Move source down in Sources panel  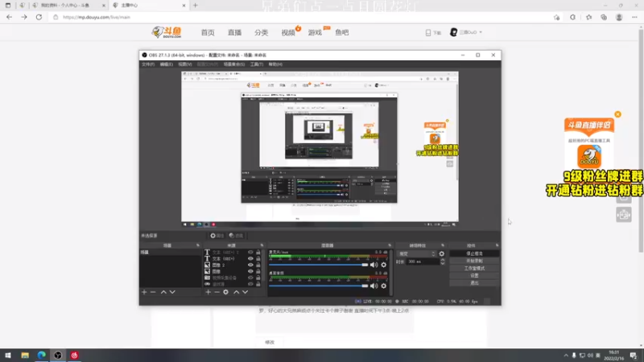246,292
